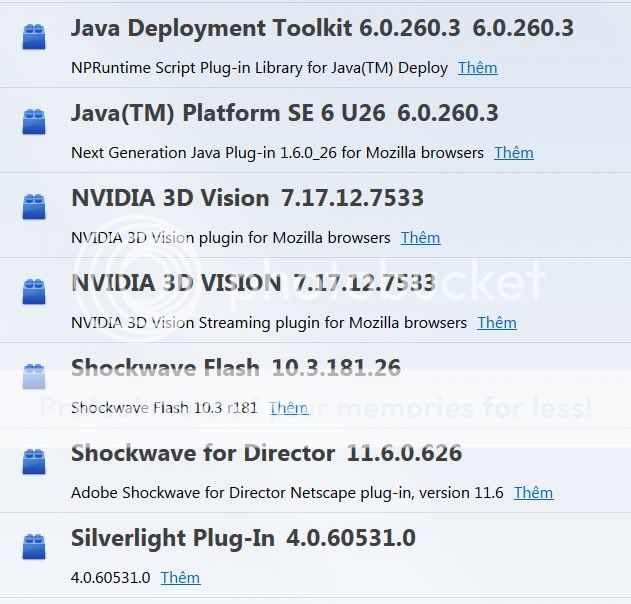Click the Shockwave for Director plugin icon
Screen dimensions: 631x604
pyautogui.click(x=34, y=461)
